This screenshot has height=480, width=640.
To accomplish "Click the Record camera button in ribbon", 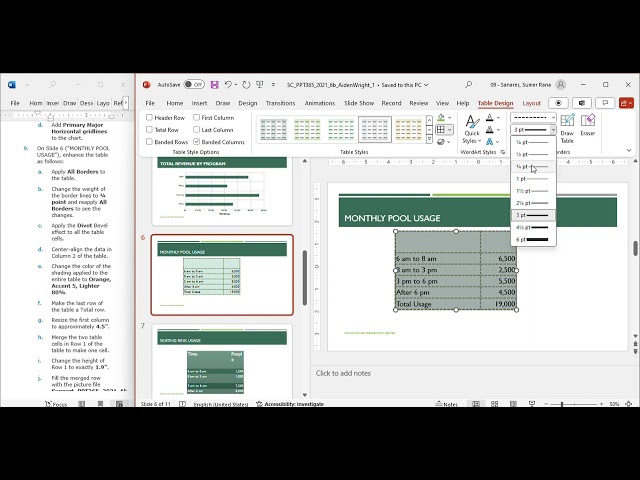I will pyautogui.click(x=558, y=103).
